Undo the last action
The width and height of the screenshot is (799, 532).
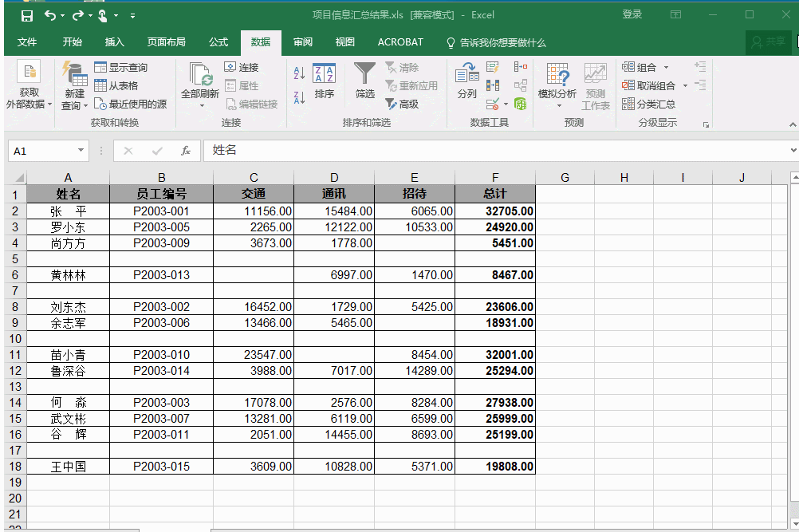tap(50, 16)
